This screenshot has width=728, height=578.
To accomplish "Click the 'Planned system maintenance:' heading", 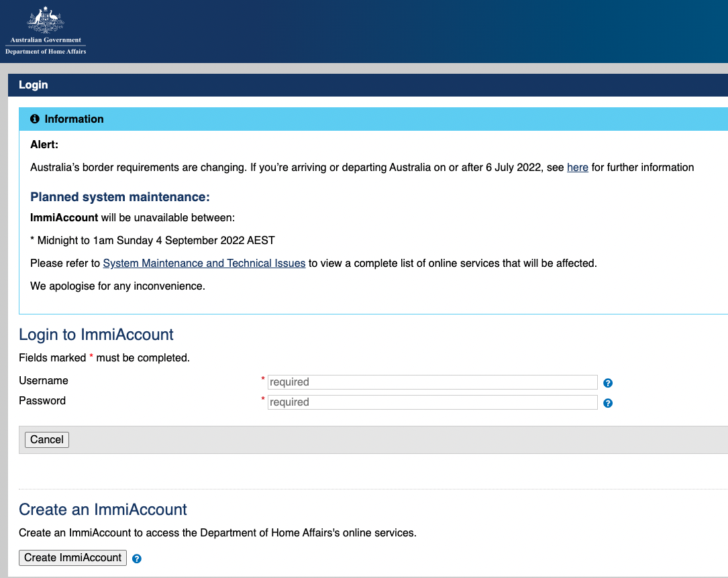I will (x=120, y=196).
